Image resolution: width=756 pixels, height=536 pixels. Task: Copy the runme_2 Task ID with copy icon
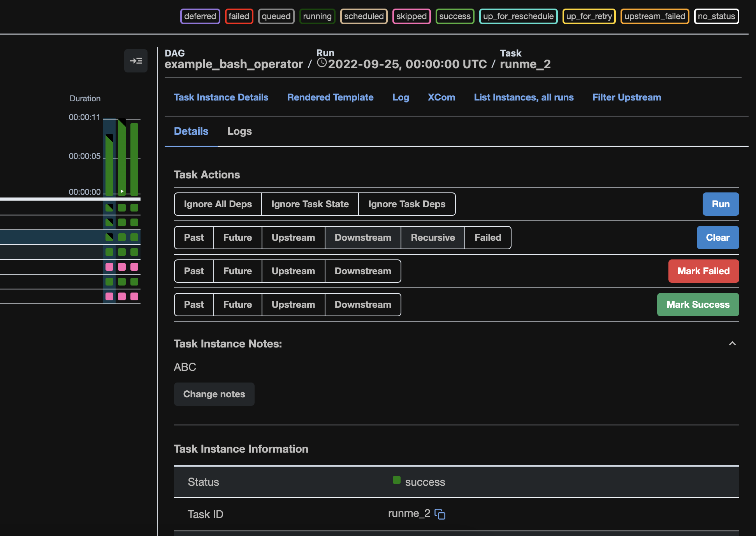(440, 514)
